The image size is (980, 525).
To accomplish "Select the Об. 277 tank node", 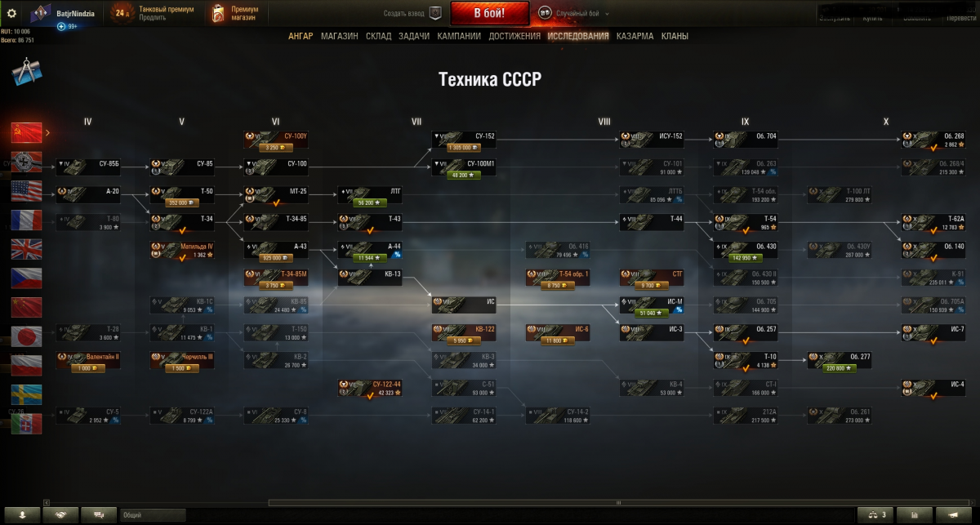I will pos(839,361).
